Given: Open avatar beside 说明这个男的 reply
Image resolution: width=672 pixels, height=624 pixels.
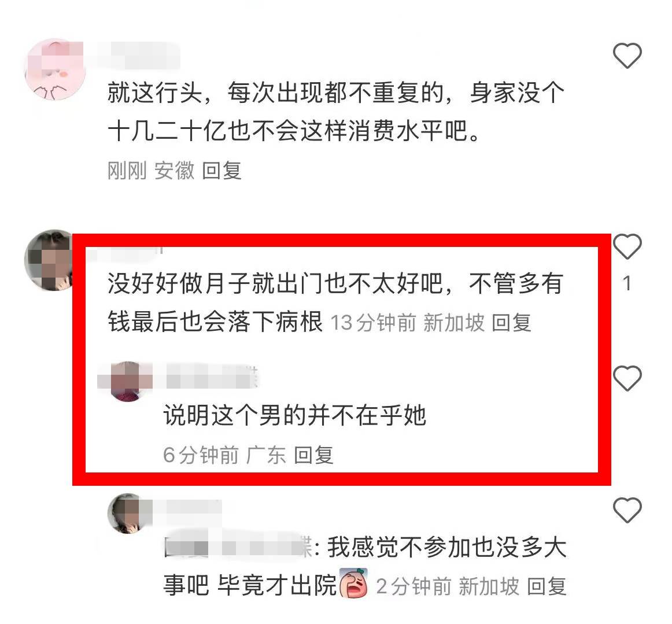Looking at the screenshot, I should coord(127,382).
